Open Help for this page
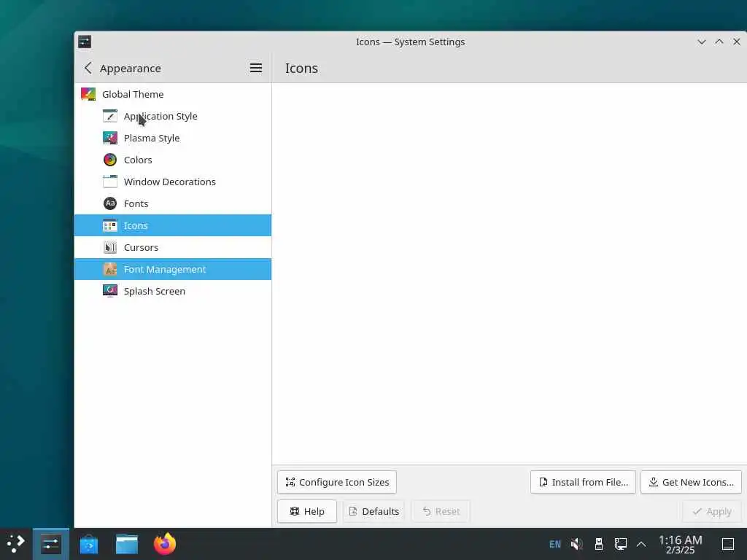The width and height of the screenshot is (747, 560). point(307,511)
